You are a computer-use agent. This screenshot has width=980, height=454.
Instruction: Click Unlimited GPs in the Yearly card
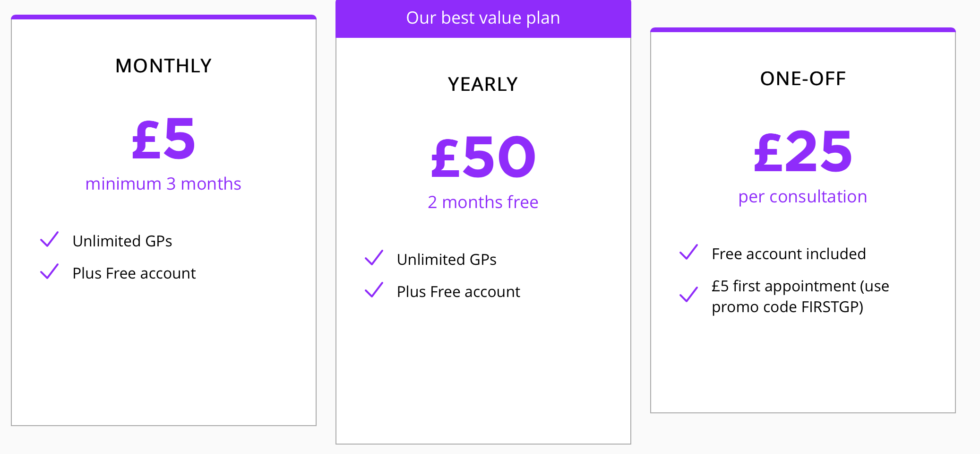447,259
